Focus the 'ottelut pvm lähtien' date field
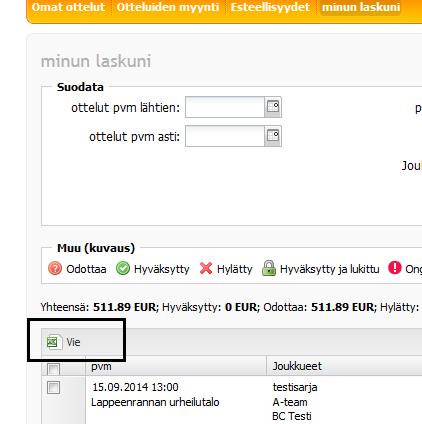Viewport: 422px width, 424px height. click(225, 107)
